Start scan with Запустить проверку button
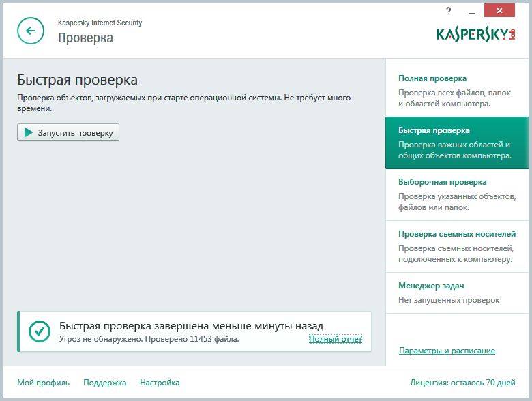 point(68,132)
